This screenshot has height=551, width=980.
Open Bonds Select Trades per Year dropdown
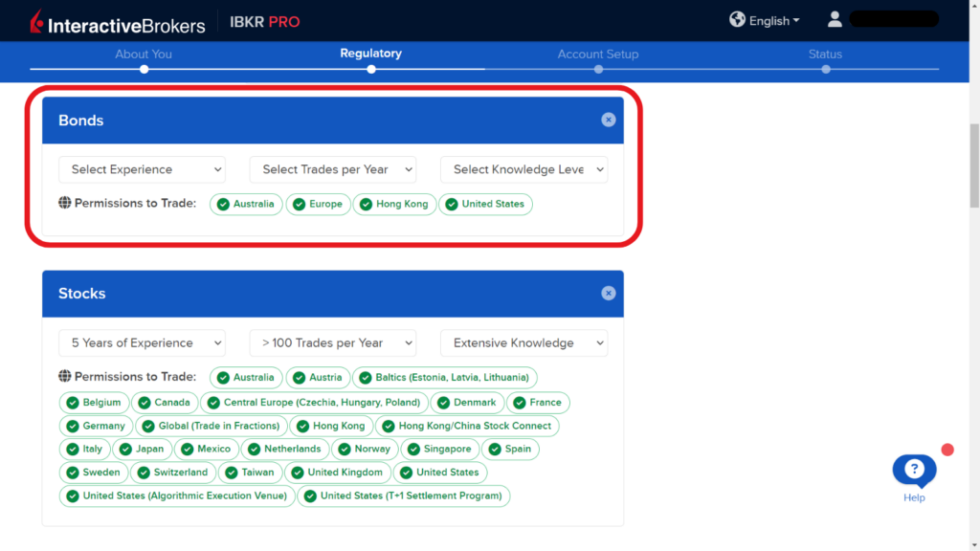(x=333, y=169)
